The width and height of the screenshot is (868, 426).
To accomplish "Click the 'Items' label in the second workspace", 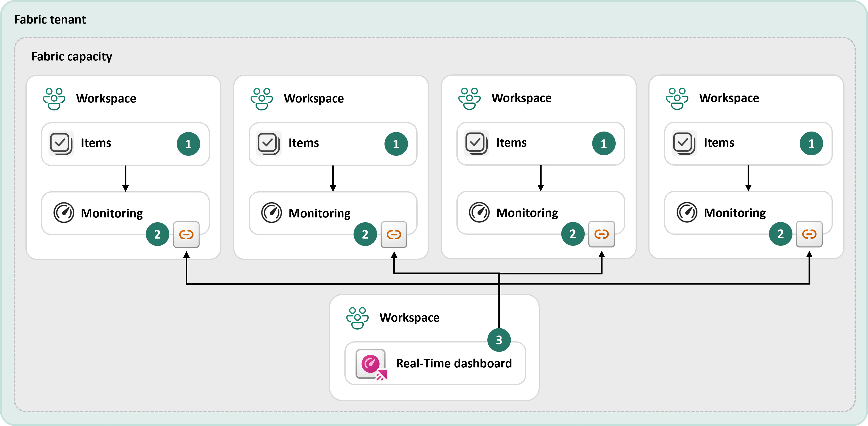I will point(304,143).
